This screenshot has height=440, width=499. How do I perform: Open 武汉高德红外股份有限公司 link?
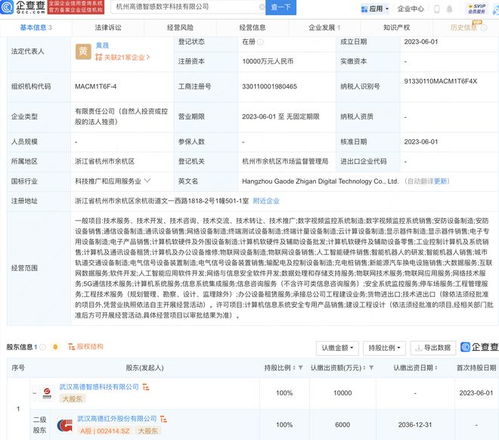tap(117, 419)
